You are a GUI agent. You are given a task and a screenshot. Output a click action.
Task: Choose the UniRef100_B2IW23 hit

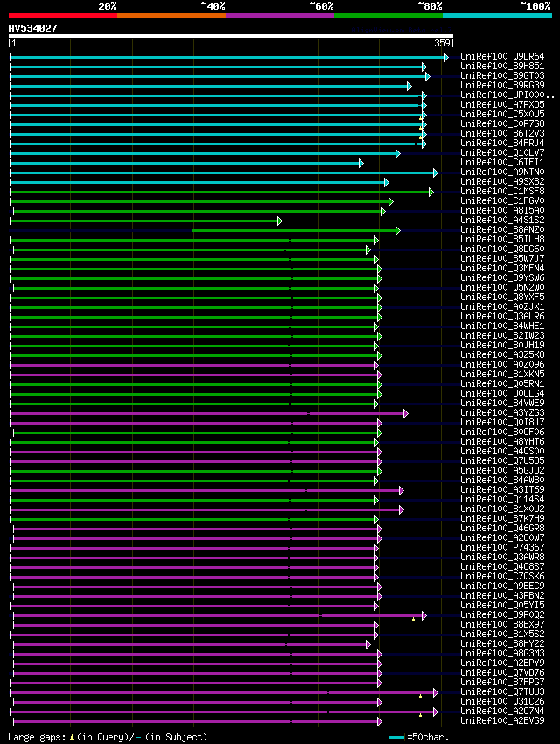[x=502, y=336]
